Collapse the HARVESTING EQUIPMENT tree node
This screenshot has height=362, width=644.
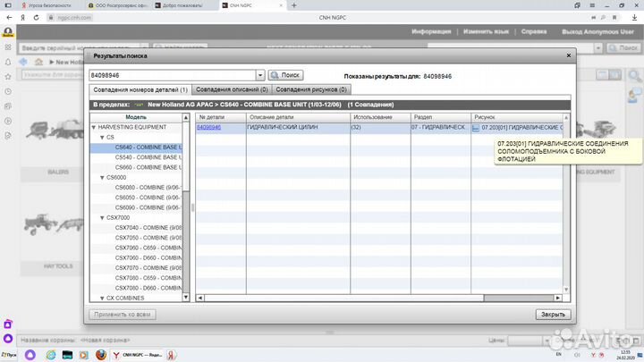[x=95, y=128]
